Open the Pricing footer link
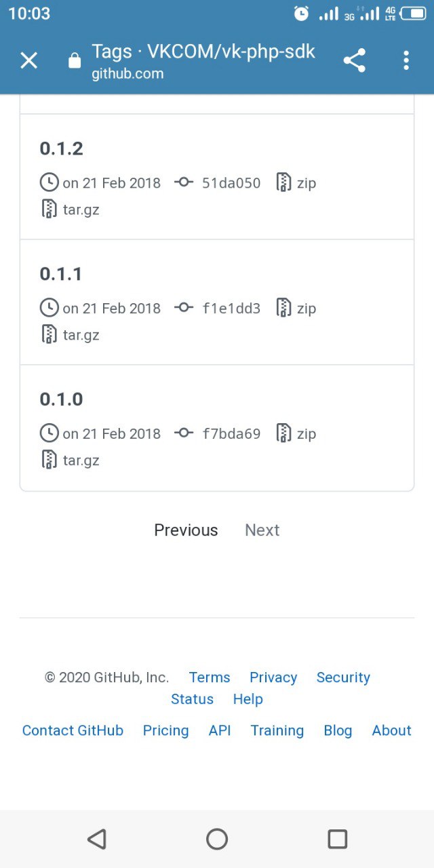 click(165, 730)
